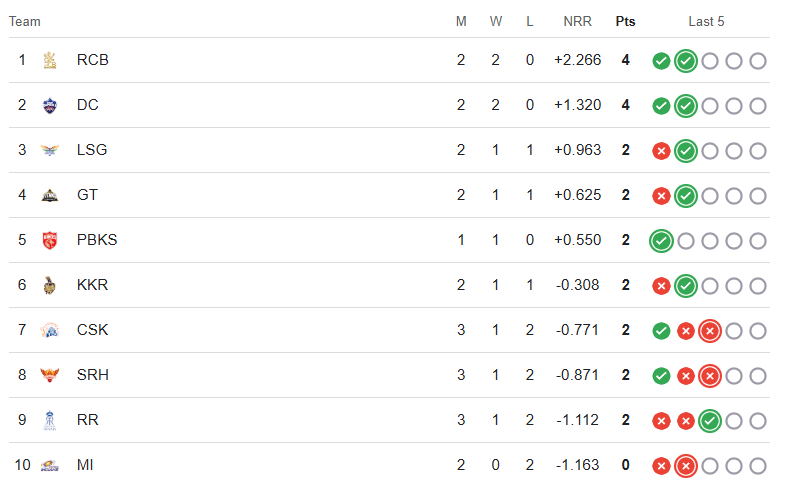787x493 pixels.
Task: Click the GT team logo
Action: (49, 195)
